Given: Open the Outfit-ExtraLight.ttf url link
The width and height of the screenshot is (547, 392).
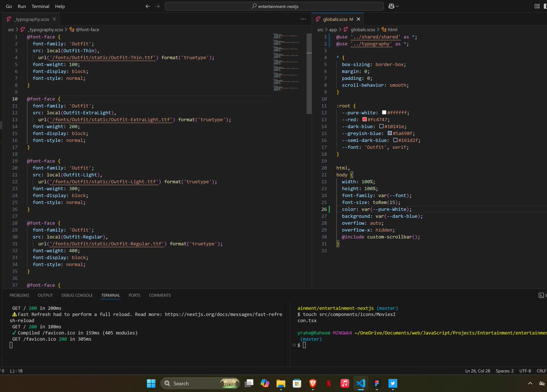Looking at the screenshot, I should pyautogui.click(x=111, y=120).
